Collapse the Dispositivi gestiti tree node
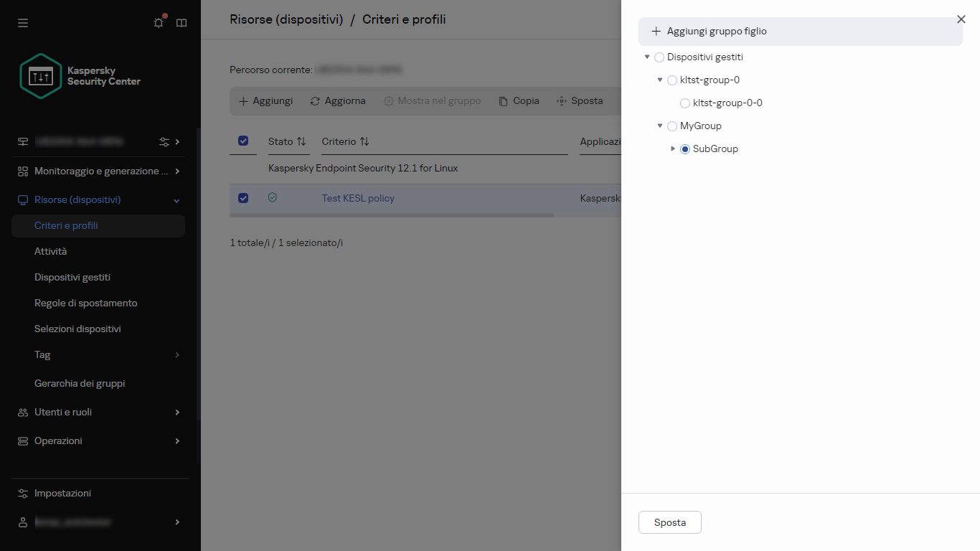This screenshot has width=980, height=551. click(647, 57)
